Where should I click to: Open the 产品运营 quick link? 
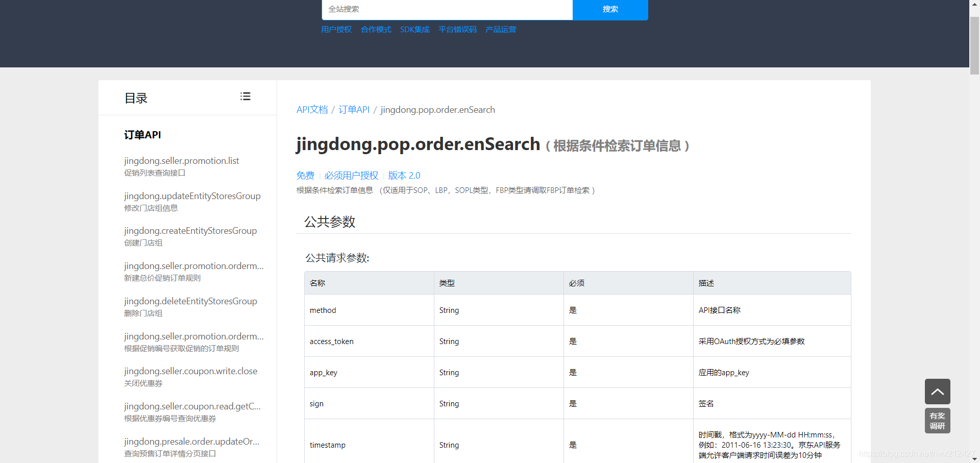(501, 30)
